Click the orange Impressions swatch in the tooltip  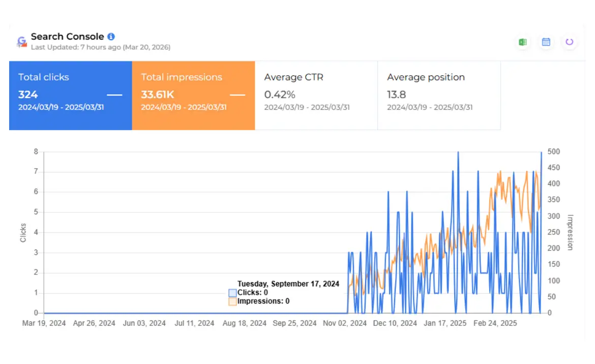coord(233,301)
